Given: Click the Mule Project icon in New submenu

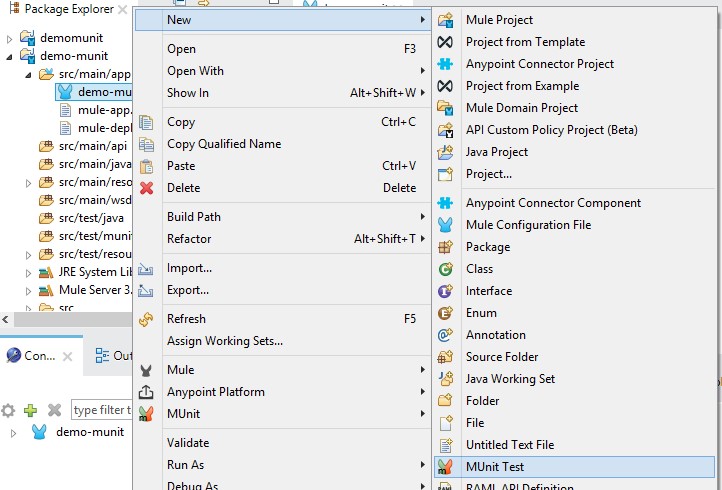Looking at the screenshot, I should (445, 20).
